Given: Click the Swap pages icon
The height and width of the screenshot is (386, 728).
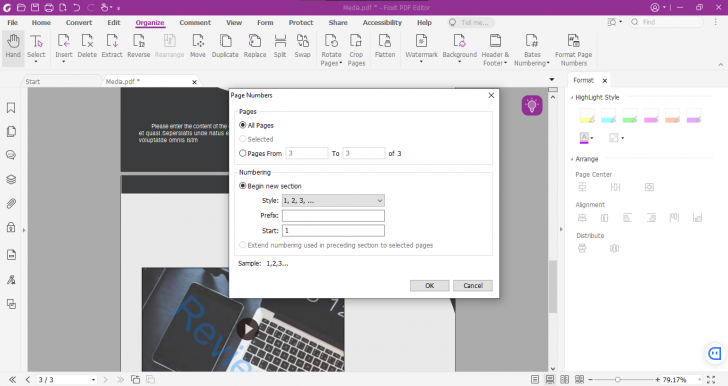Looking at the screenshot, I should [x=302, y=41].
